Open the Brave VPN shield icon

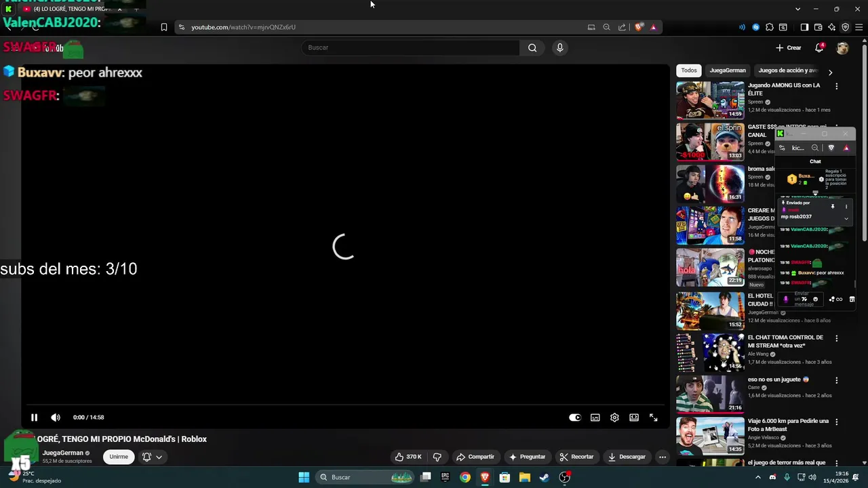845,27
